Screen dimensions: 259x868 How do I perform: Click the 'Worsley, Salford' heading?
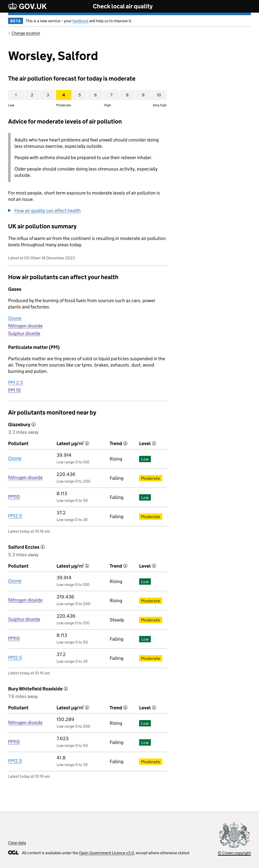tap(53, 56)
